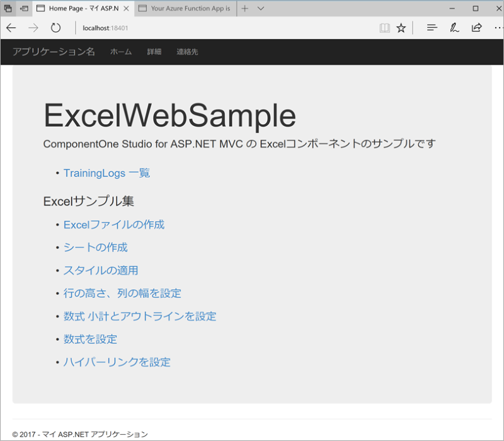Reload the page with the refresh icon
The width and height of the screenshot is (504, 441).
click(55, 28)
